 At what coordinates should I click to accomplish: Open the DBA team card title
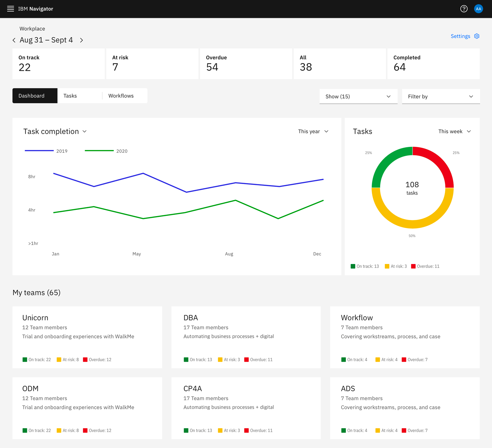pyautogui.click(x=191, y=318)
